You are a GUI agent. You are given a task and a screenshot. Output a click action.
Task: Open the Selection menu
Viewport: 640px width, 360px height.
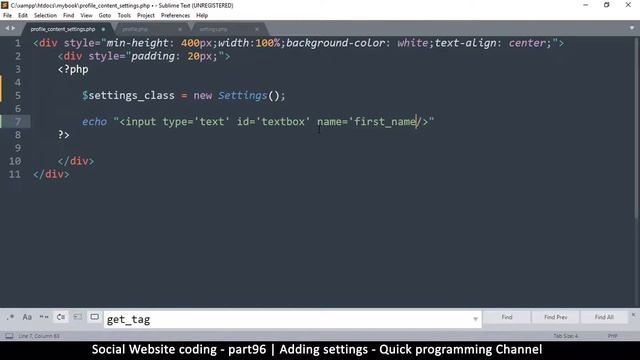click(x=45, y=16)
